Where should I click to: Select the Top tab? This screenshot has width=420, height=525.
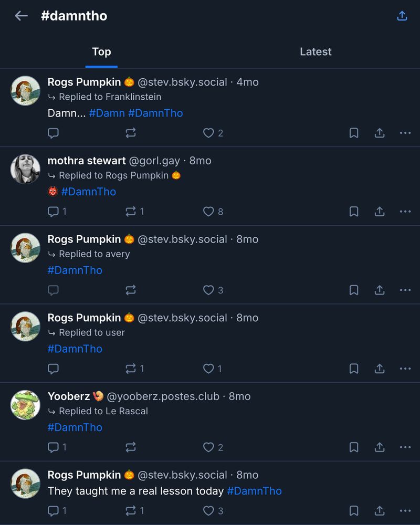point(101,51)
